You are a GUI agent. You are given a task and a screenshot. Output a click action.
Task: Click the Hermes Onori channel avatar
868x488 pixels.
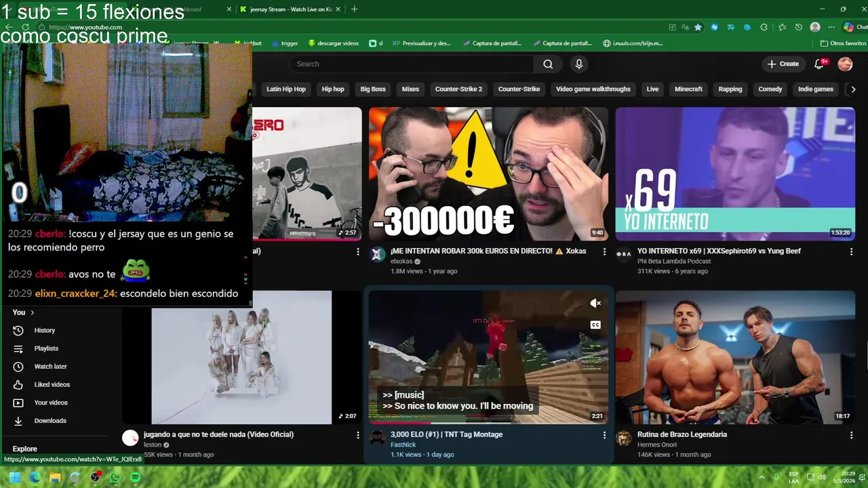click(x=623, y=439)
